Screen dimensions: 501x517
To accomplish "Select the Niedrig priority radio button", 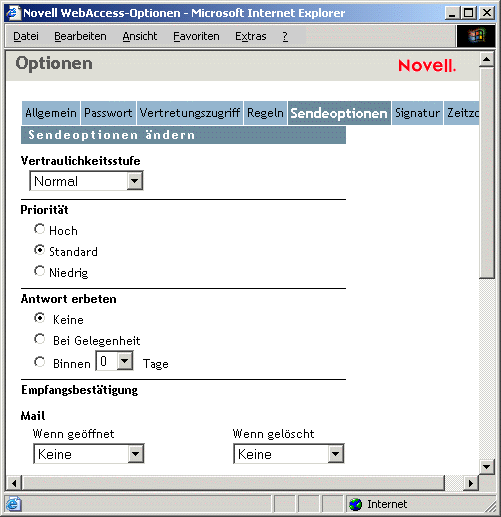I will tap(39, 271).
